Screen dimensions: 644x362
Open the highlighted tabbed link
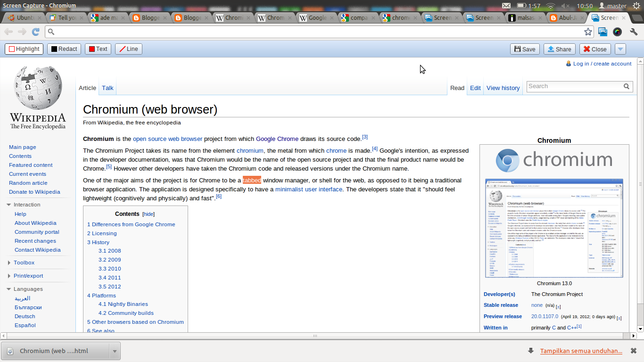[252, 180]
